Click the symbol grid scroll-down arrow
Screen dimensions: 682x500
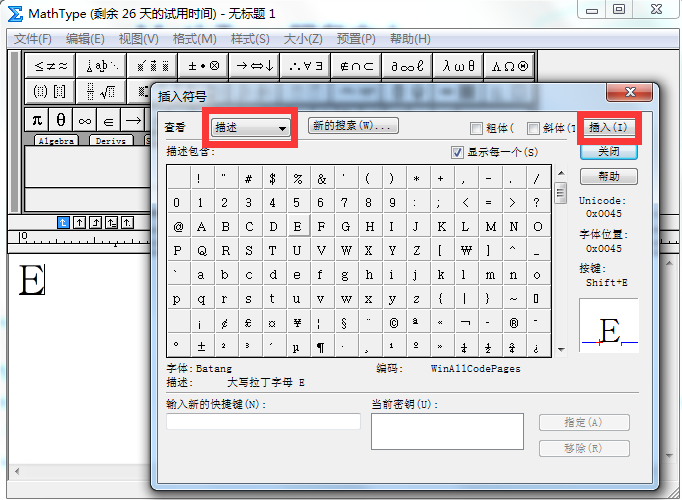[x=561, y=350]
